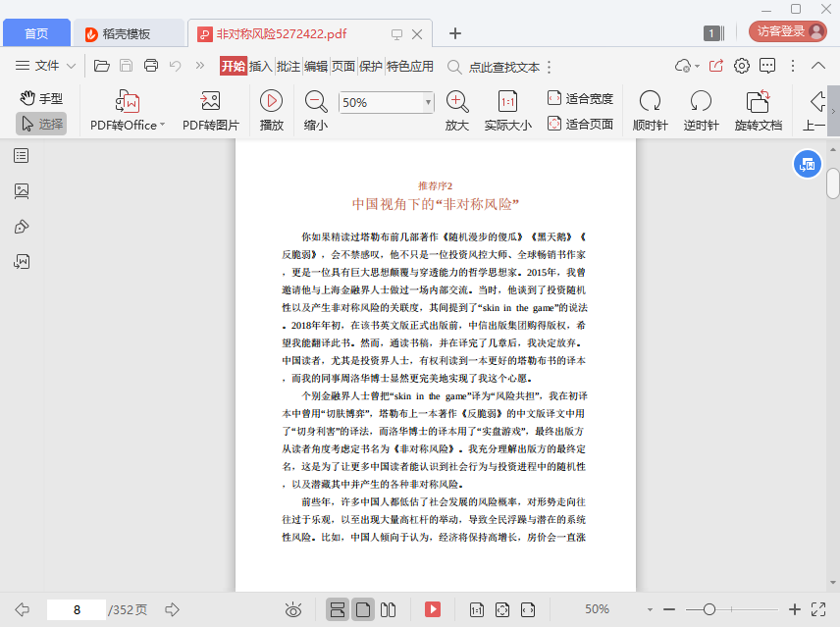This screenshot has height=627, width=840.
Task: Switch to the 稻壳模板 tab
Action: tap(128, 33)
